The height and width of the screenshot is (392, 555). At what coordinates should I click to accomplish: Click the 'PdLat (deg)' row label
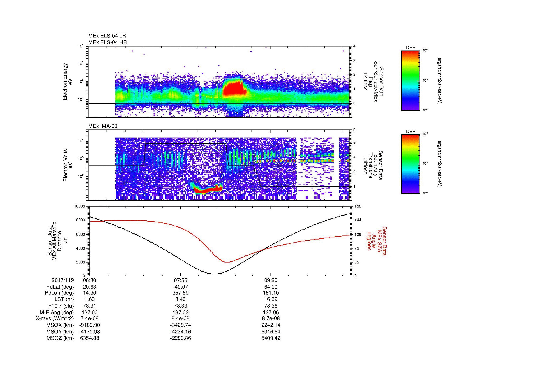click(x=60, y=287)
